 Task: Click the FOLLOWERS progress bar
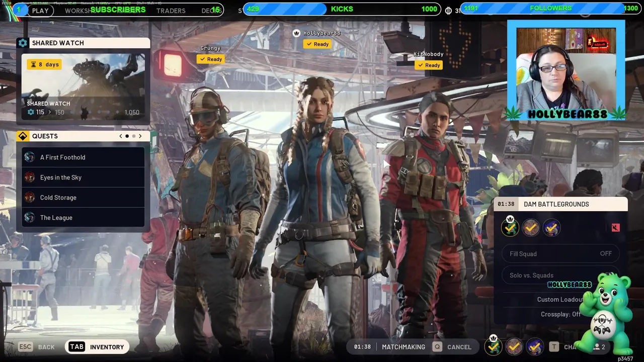(551, 9)
